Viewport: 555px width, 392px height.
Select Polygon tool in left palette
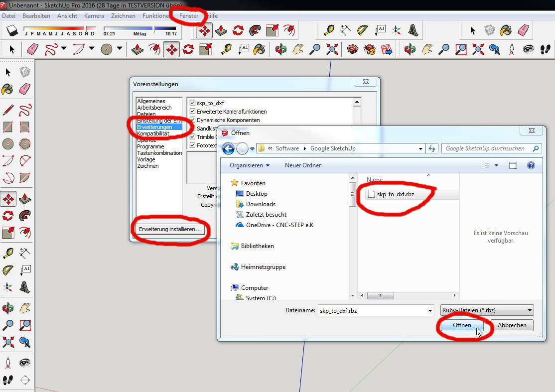[25, 144]
